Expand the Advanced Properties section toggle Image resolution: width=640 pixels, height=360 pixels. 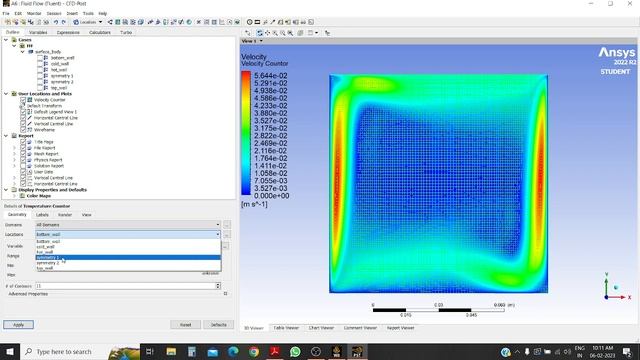pyautogui.click(x=225, y=293)
